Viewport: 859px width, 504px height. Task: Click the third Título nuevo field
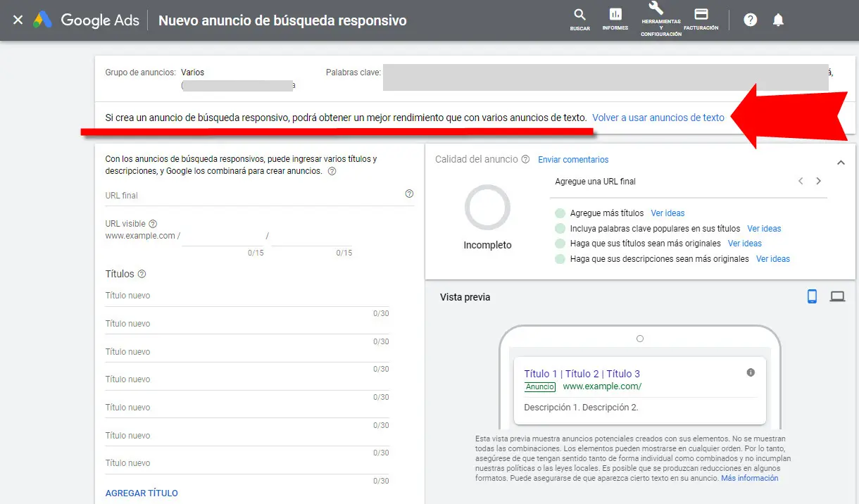[x=247, y=352]
